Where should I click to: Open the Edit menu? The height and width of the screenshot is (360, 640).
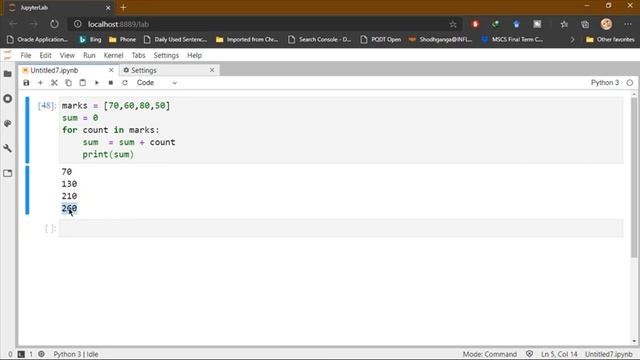click(x=45, y=55)
